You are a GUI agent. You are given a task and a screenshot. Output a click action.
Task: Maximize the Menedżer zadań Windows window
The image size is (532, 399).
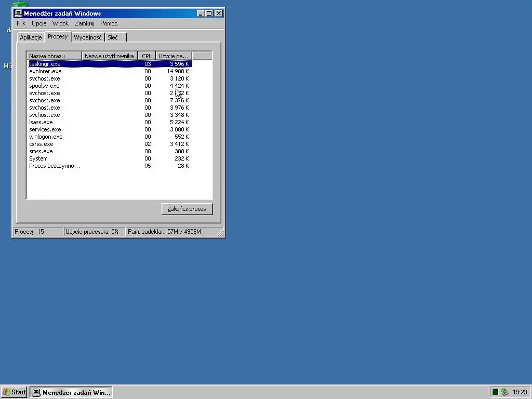pos(209,14)
